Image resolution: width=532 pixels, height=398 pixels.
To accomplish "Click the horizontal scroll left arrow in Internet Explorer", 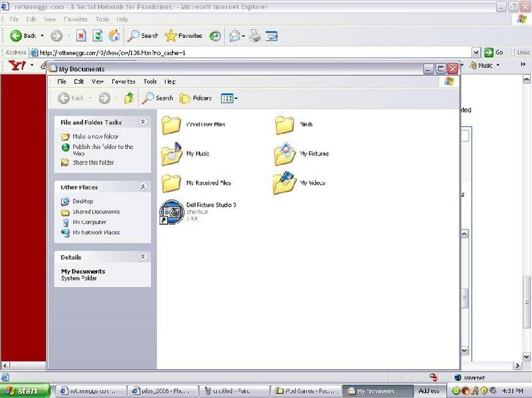I will [5, 365].
